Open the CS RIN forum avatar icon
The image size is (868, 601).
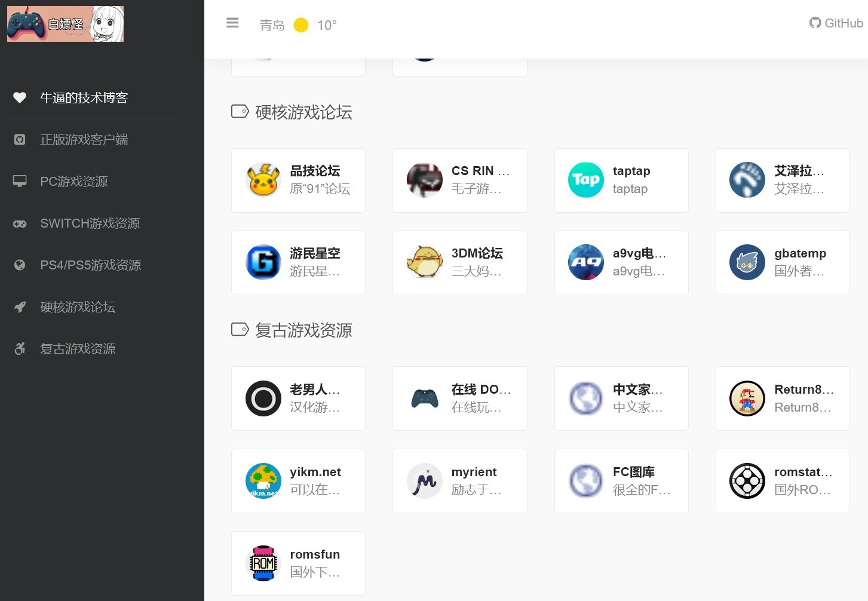tap(425, 180)
